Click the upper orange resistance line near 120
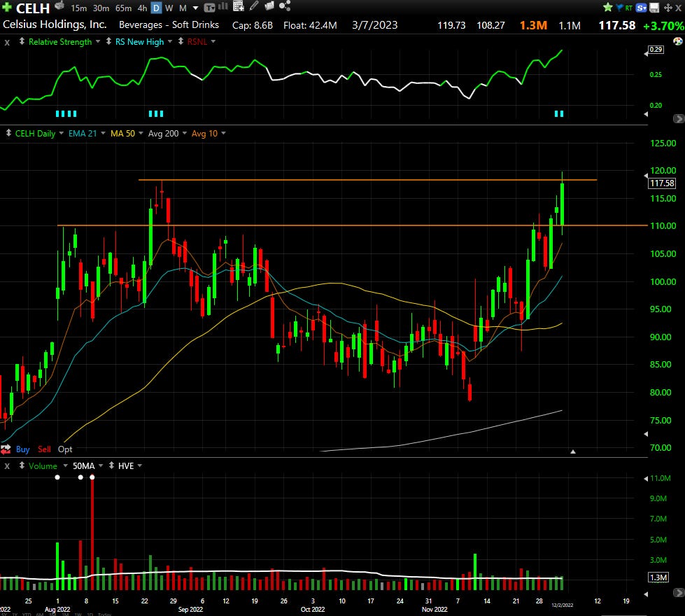 click(x=367, y=180)
